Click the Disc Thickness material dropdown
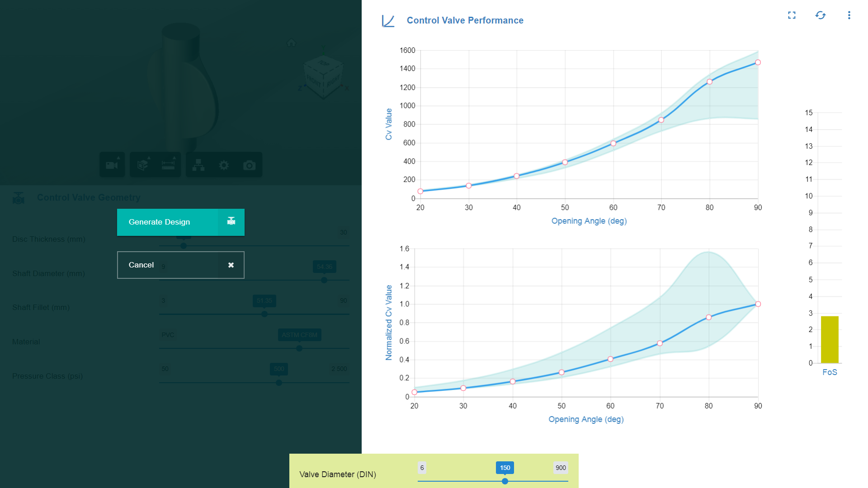 tap(299, 334)
